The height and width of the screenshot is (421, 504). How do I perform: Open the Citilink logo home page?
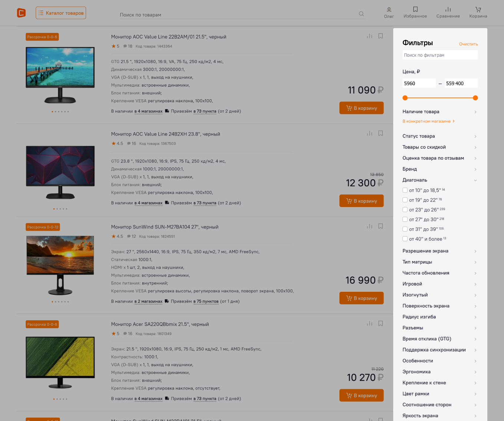21,13
